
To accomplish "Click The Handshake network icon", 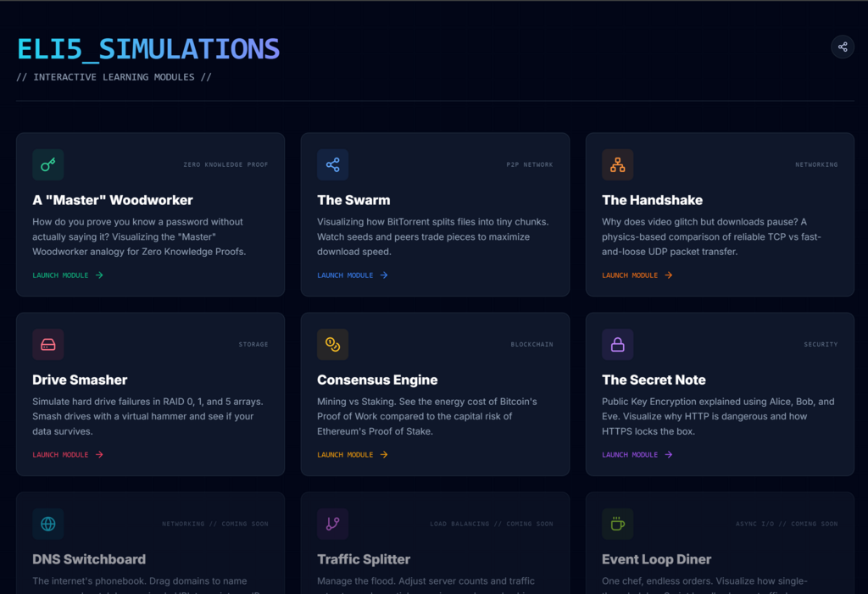I will [x=618, y=164].
